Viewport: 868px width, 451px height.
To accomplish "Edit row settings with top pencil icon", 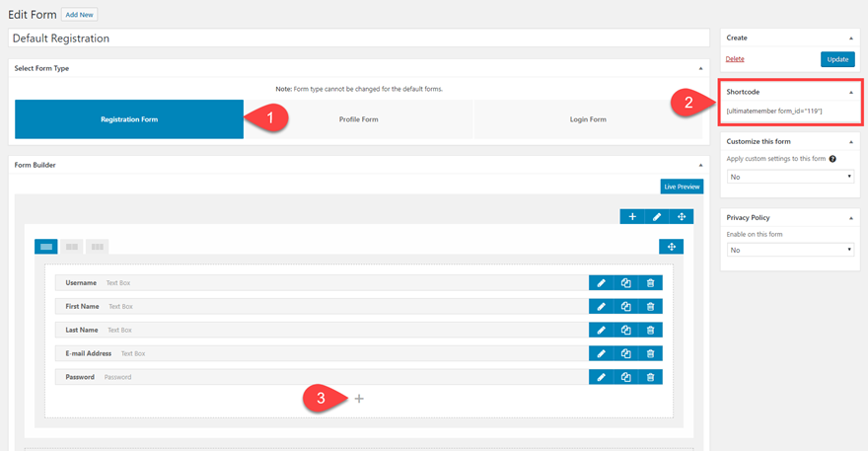I will pyautogui.click(x=657, y=217).
